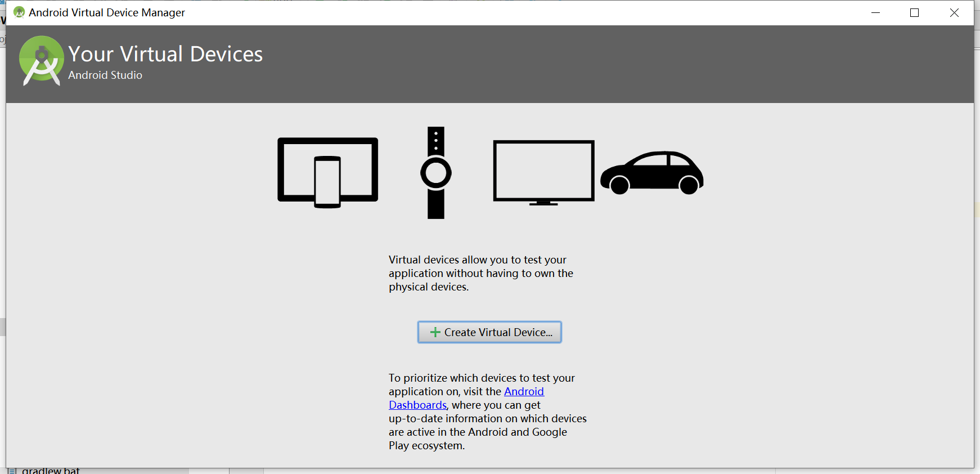Open the Android Dashboards link
The image size is (980, 474).
(x=524, y=392)
